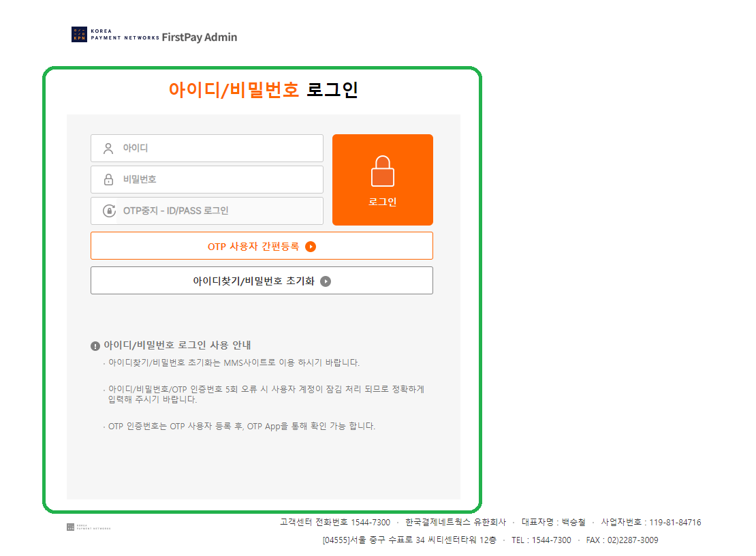Click FAX : 02)2287-3009 footer text
Screen dimensions: 756x556
[622, 540]
